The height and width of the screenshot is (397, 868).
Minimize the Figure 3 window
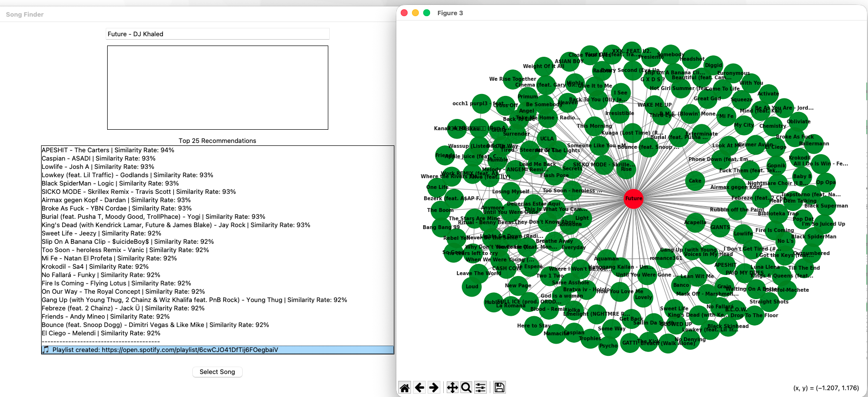415,13
